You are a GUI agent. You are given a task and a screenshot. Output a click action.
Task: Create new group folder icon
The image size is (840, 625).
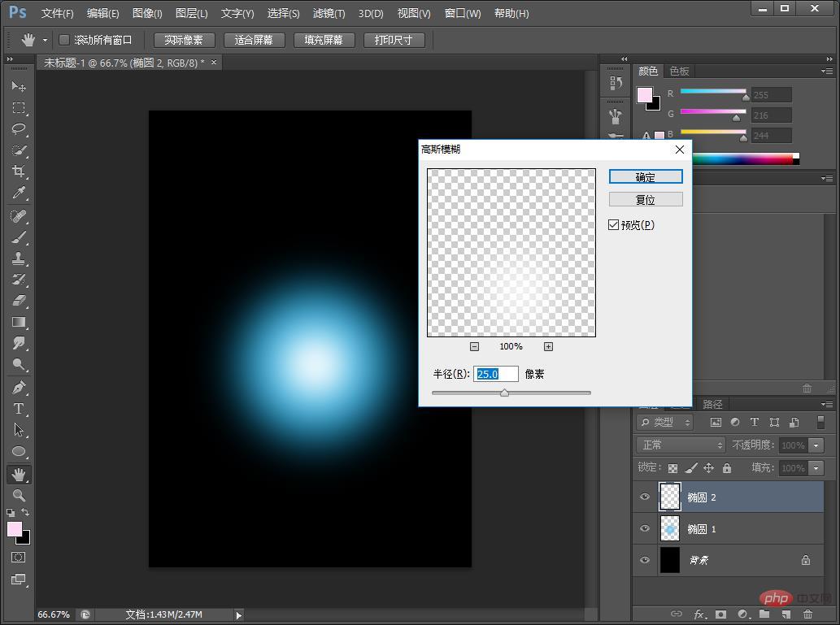(764, 614)
